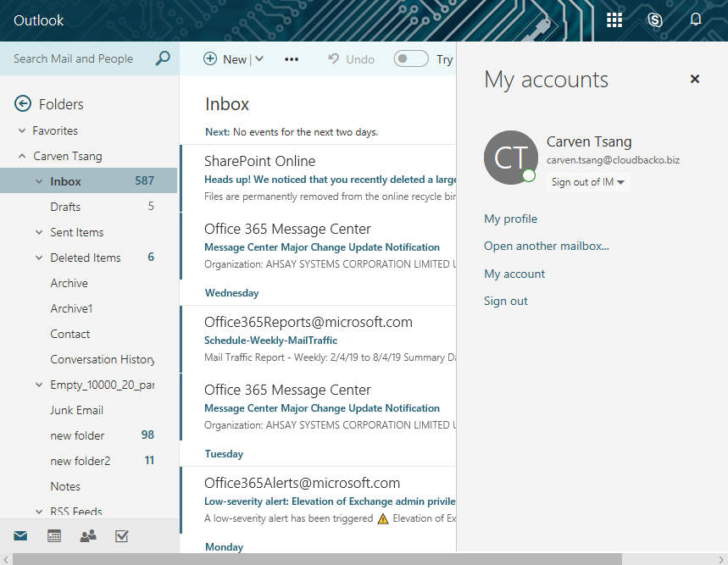Click Open another mailbox link
728x565 pixels.
pyautogui.click(x=546, y=246)
